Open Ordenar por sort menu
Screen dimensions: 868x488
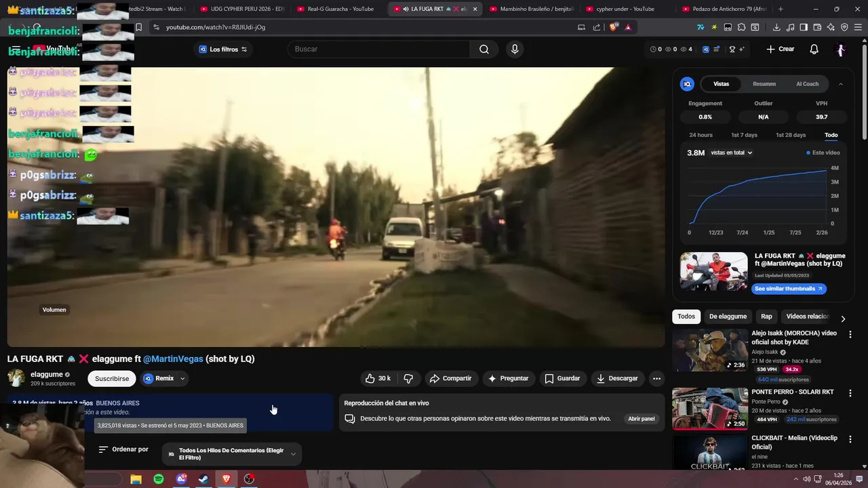pyautogui.click(x=123, y=449)
